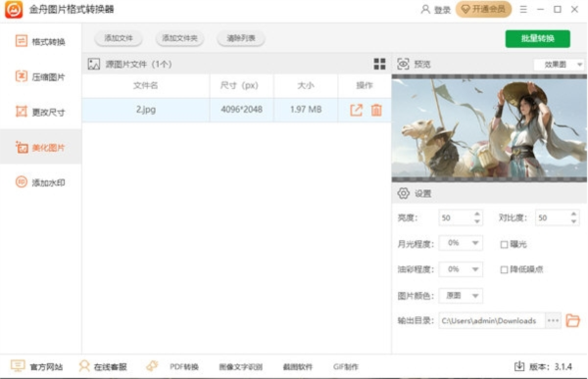Click the version download icon
Screen dimensions: 588x379
(519, 366)
